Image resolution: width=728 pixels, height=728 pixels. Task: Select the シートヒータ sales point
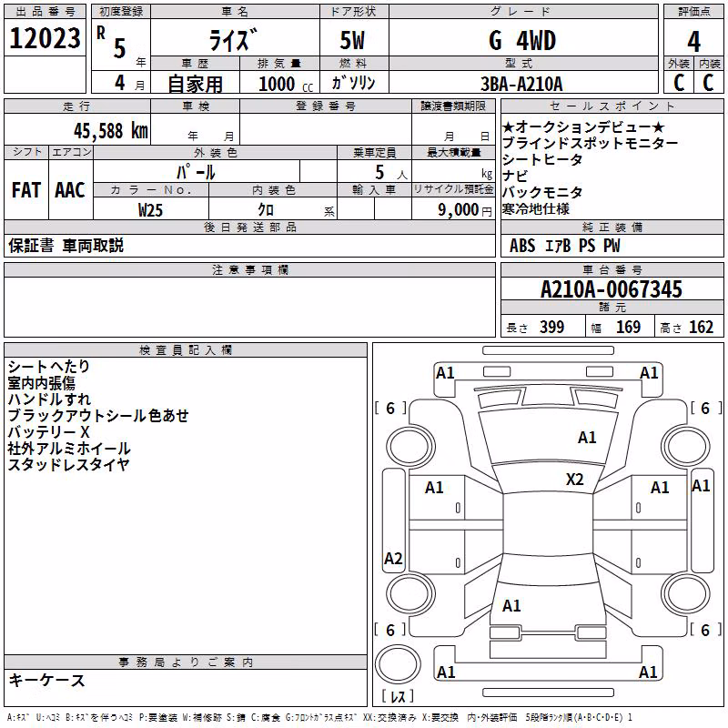(542, 159)
